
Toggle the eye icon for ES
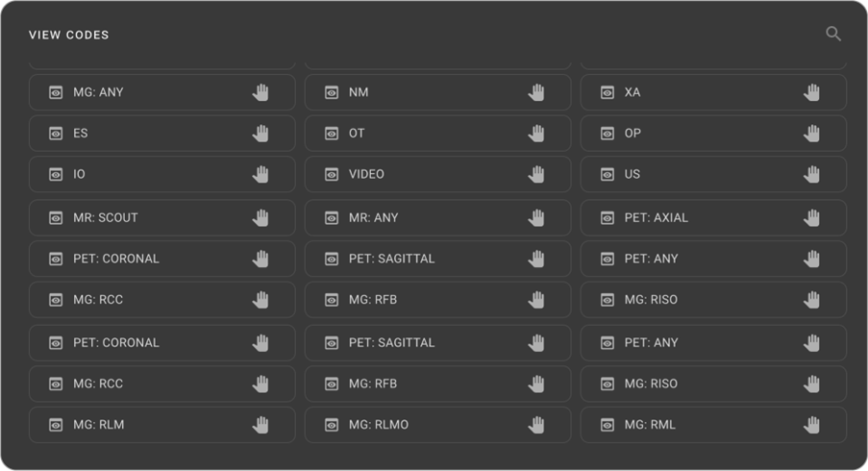[x=56, y=134]
